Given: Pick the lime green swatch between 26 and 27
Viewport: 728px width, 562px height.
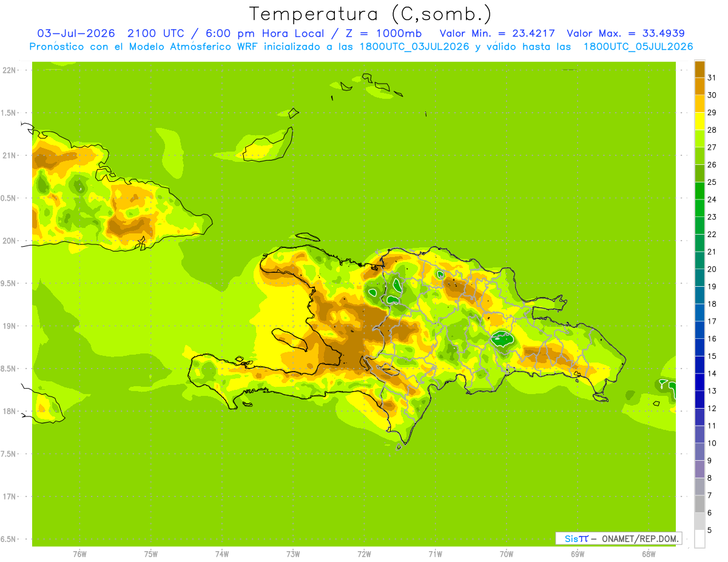Looking at the screenshot, I should (x=699, y=156).
